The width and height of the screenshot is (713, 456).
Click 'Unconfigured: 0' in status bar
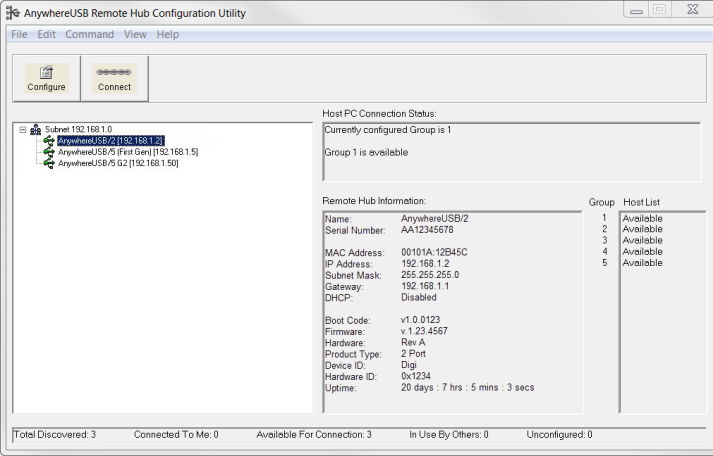tap(559, 435)
